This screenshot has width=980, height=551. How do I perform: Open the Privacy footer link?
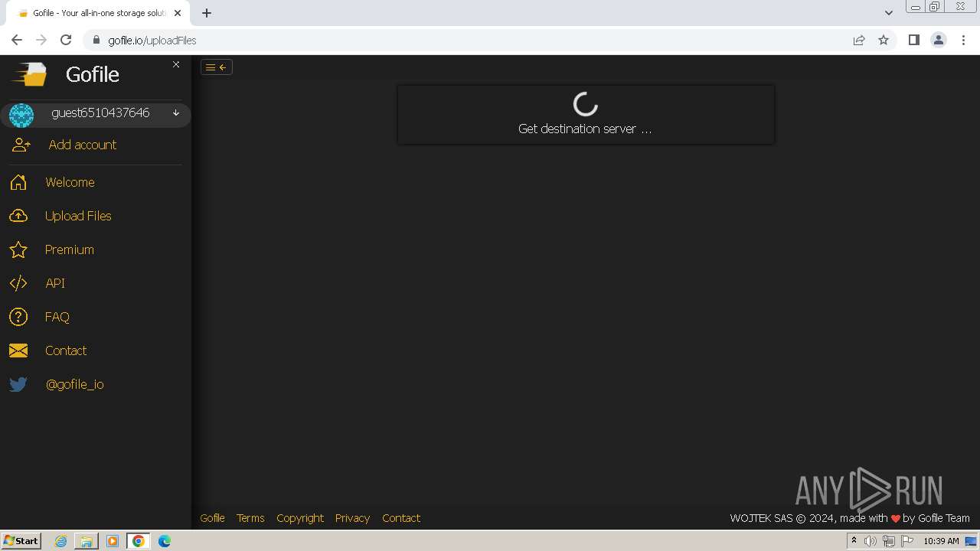352,518
